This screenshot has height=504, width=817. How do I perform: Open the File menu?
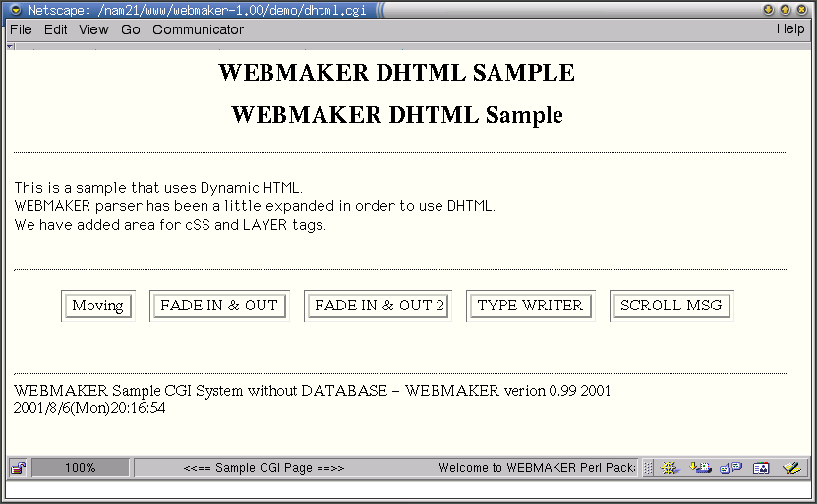point(21,29)
